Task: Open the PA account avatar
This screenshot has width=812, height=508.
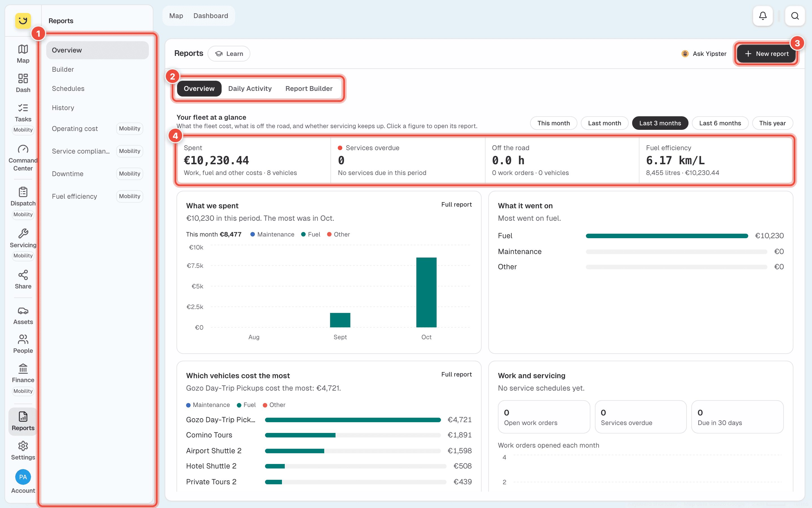Action: coord(23,477)
